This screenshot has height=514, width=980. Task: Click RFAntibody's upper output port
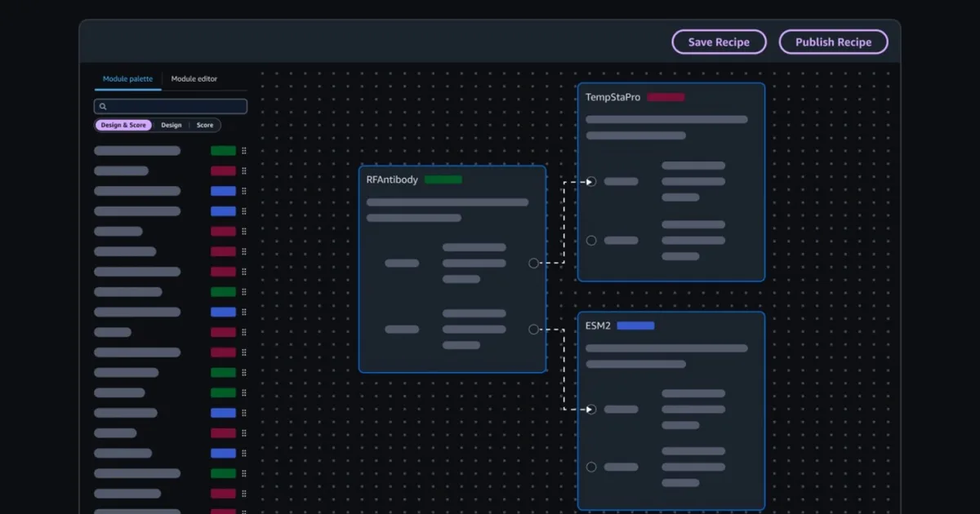coord(533,263)
